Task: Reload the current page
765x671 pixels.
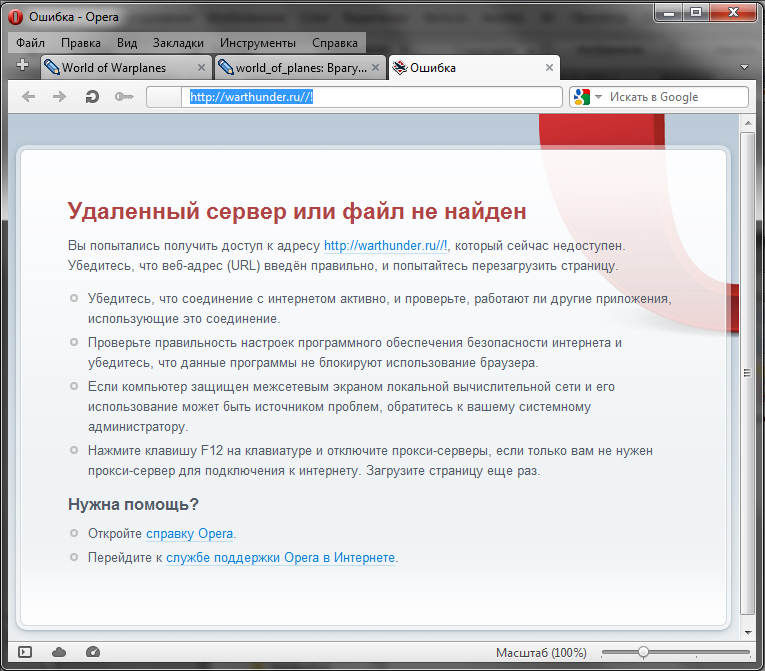Action: coord(92,97)
